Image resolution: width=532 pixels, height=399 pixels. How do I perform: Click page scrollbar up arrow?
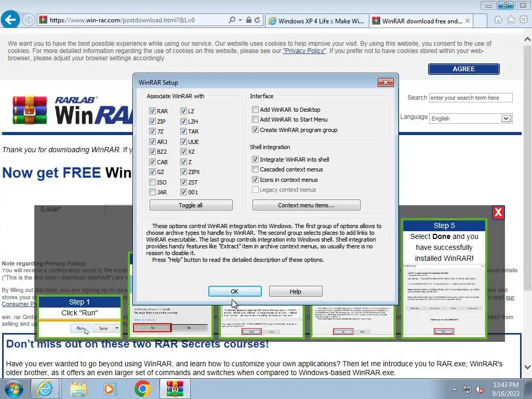coord(527,38)
